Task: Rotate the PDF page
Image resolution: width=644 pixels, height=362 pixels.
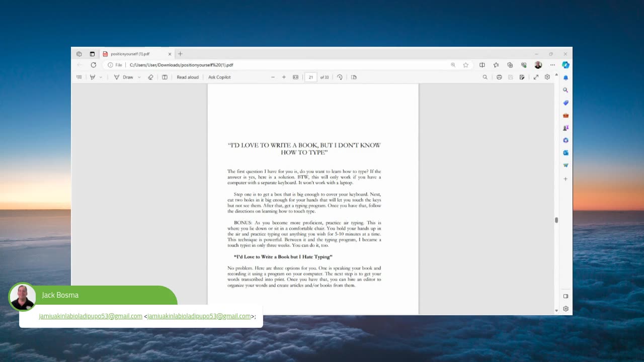Action: [x=340, y=77]
